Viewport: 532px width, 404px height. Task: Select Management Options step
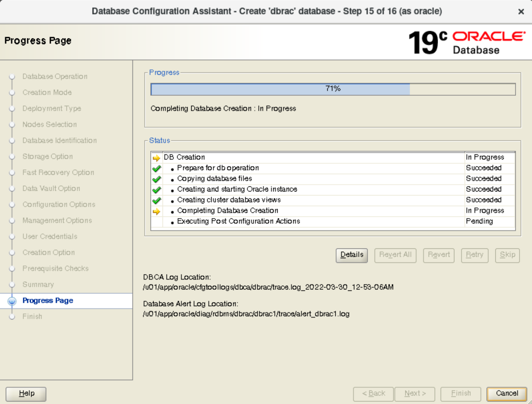[57, 220]
